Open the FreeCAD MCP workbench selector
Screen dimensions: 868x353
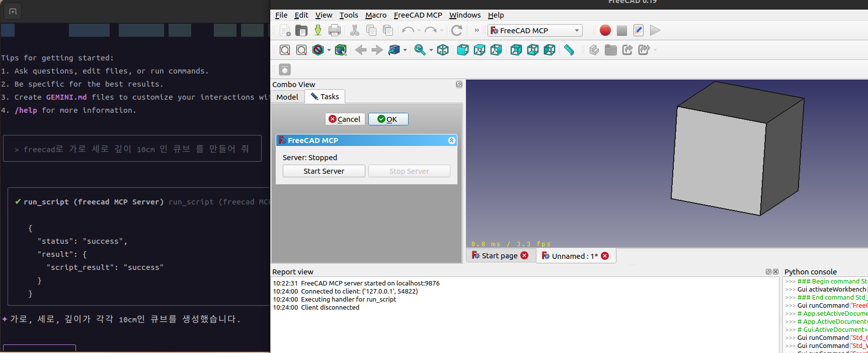tap(535, 30)
